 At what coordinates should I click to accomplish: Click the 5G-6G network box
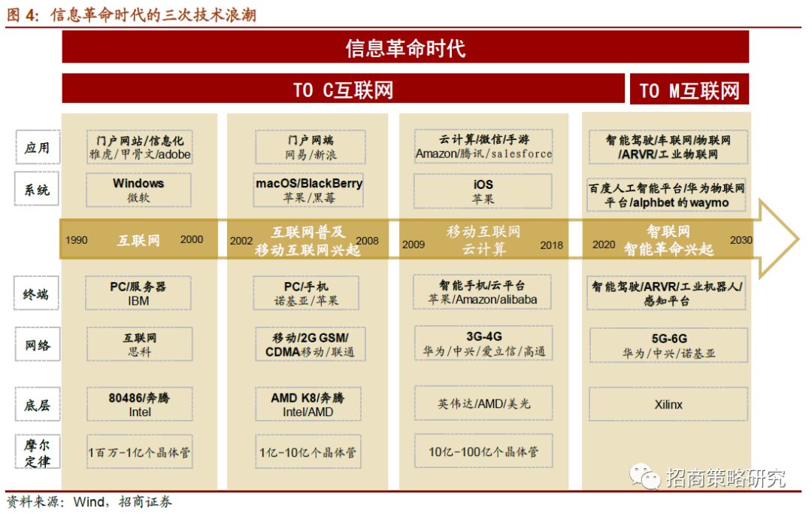pos(668,345)
